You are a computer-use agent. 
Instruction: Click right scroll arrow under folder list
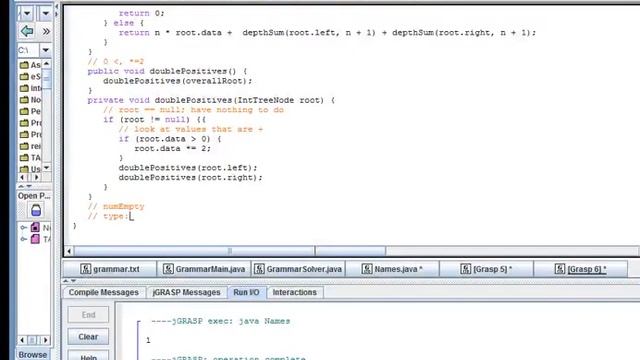click(x=36, y=177)
